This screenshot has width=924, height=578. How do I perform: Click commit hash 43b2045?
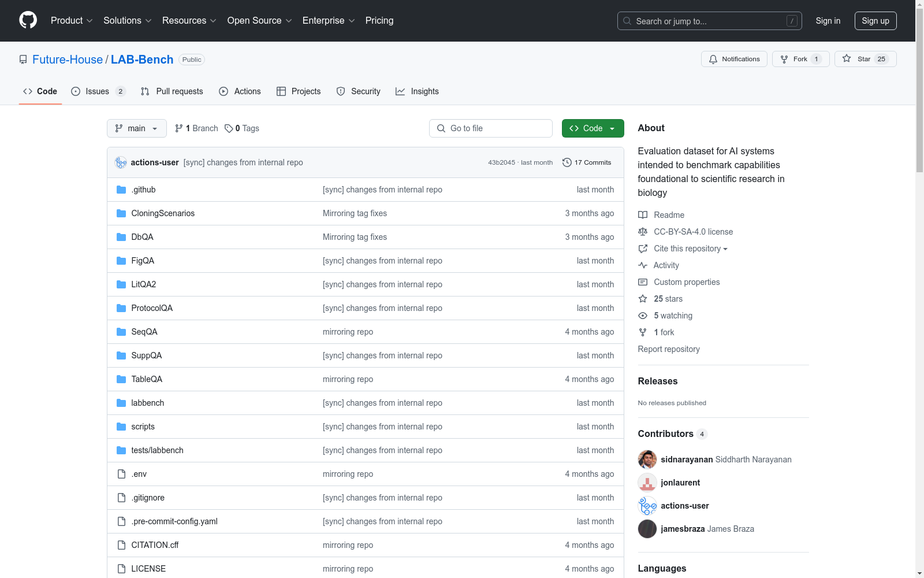tap(501, 162)
